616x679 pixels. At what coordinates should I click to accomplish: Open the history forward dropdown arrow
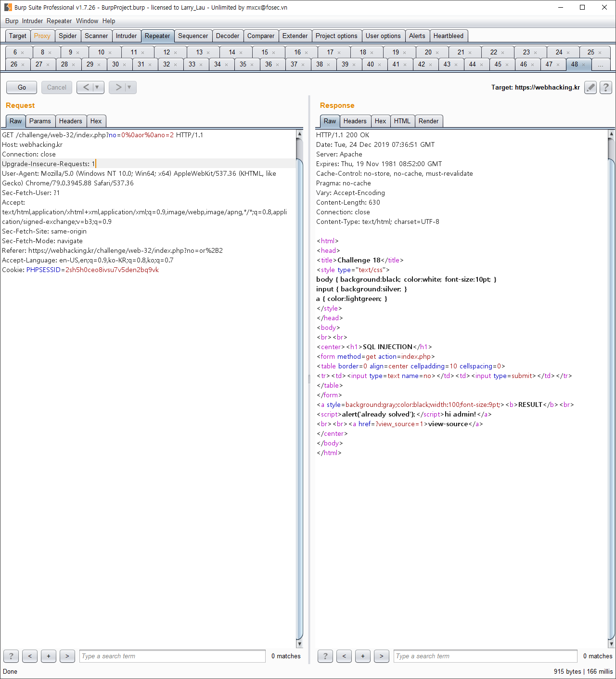pyautogui.click(x=129, y=87)
